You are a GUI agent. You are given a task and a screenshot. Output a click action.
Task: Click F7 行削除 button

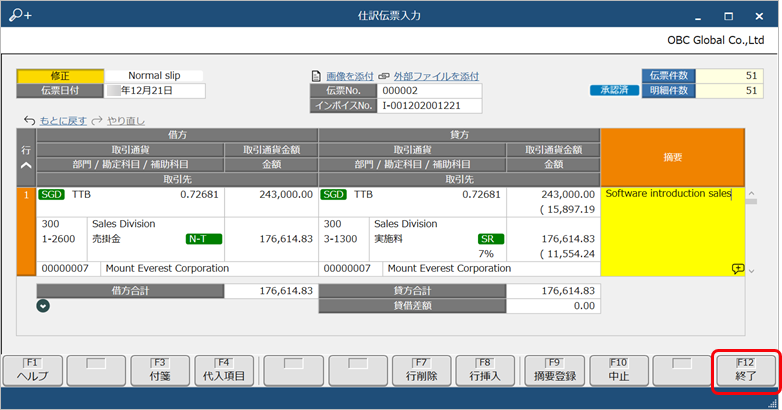[x=421, y=370]
